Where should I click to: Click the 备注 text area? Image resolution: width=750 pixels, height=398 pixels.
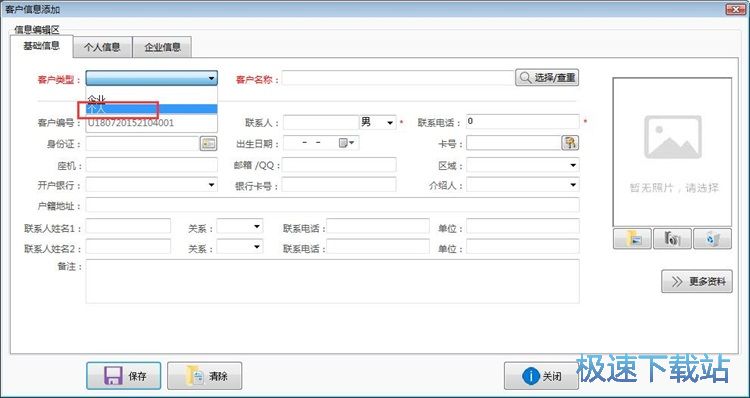pyautogui.click(x=332, y=281)
